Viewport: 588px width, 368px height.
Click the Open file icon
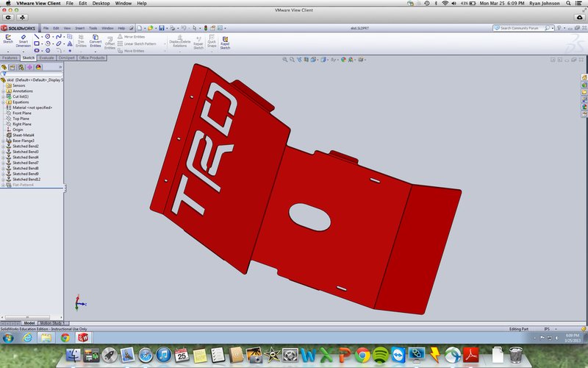tap(151, 28)
